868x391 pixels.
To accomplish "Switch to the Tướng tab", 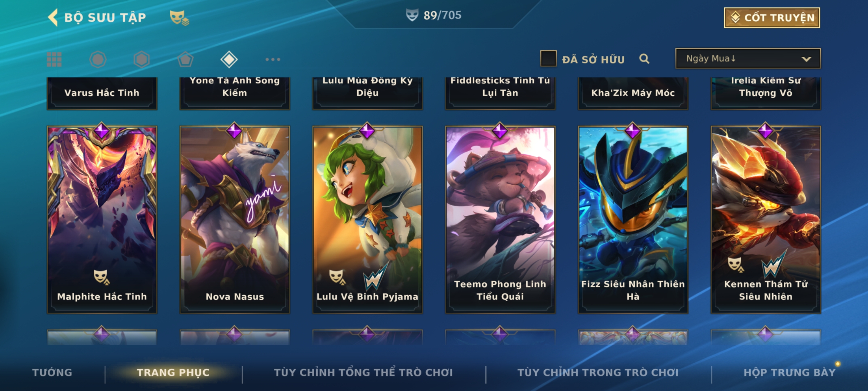I will click(x=52, y=372).
